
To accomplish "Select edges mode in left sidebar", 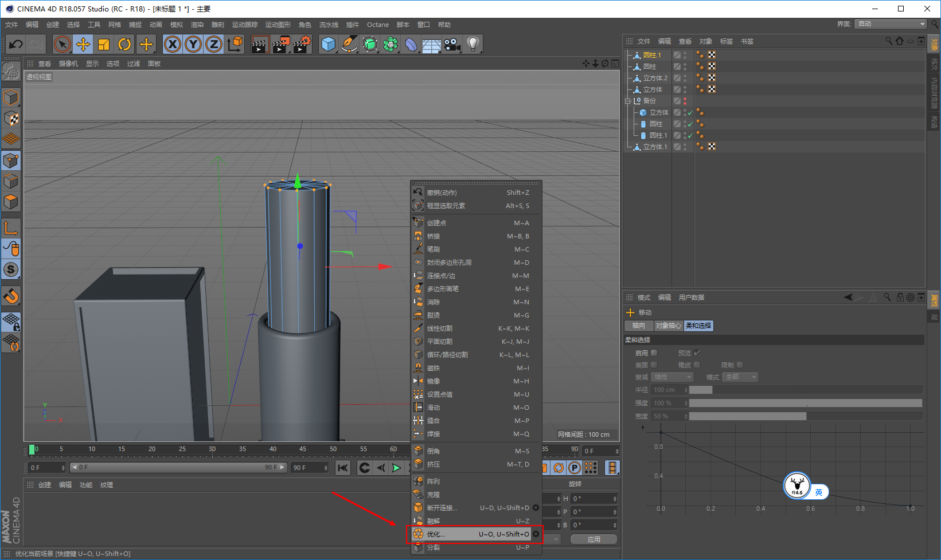I will (x=11, y=182).
